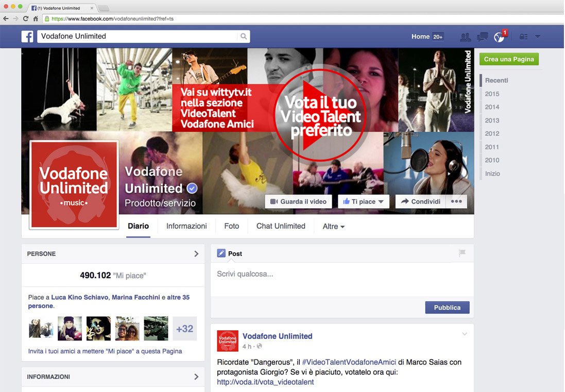
Task: Click the +32 more friends tile
Action: pyautogui.click(x=184, y=329)
